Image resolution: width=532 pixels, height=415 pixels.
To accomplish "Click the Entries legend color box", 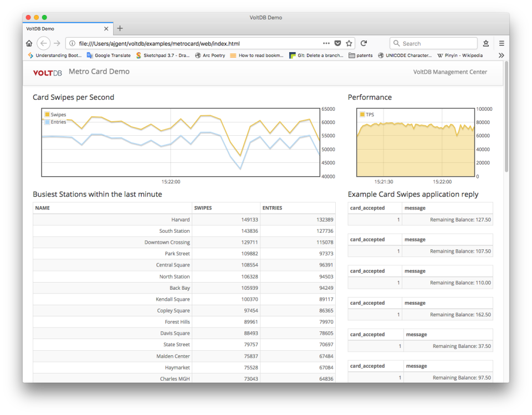I will click(47, 122).
